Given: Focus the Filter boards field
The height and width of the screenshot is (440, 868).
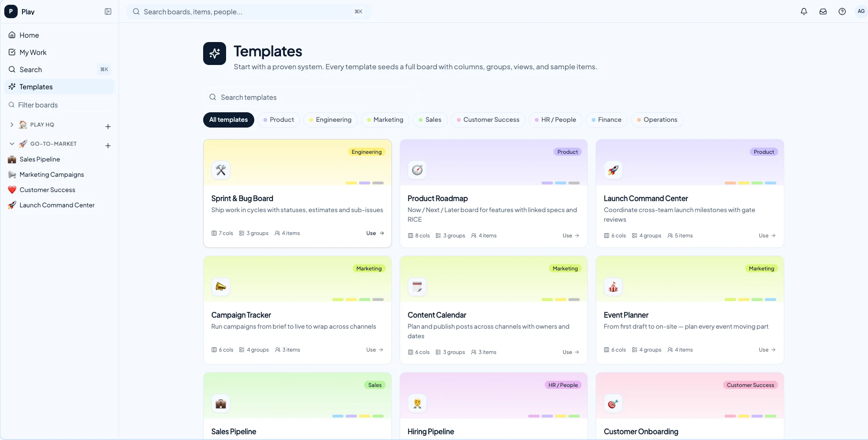Looking at the screenshot, I should (60, 105).
